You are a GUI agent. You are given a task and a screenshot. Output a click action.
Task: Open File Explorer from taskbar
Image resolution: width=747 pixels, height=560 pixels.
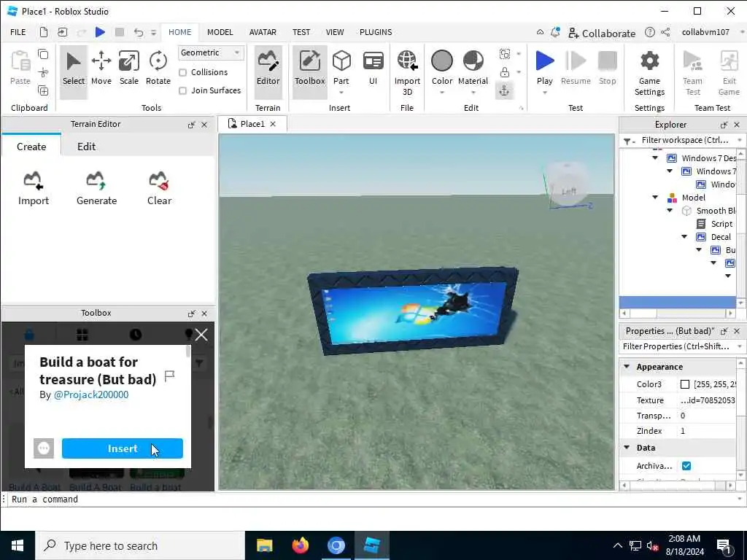[x=264, y=545]
